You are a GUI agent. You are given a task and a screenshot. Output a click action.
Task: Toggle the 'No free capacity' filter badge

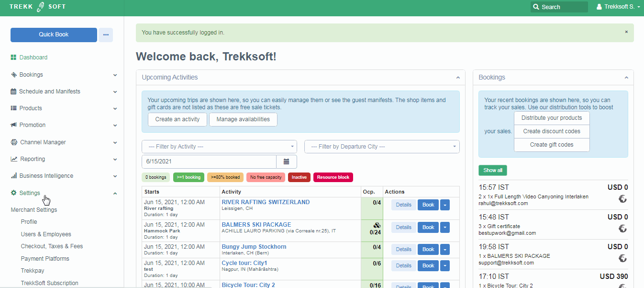click(x=266, y=177)
